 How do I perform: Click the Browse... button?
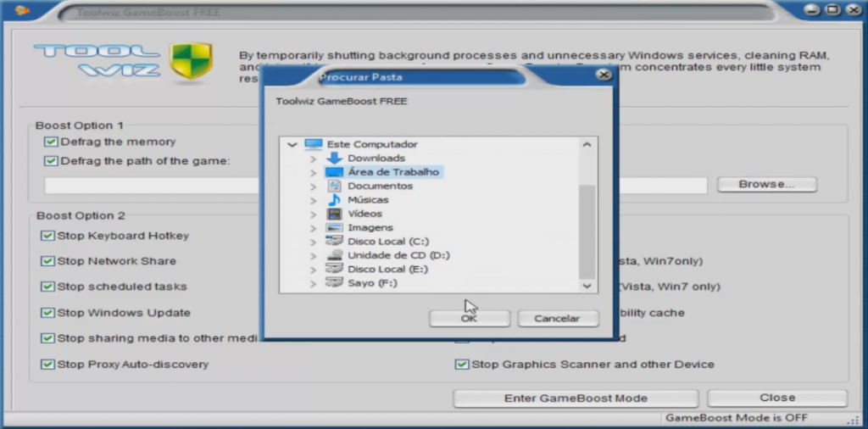(766, 184)
